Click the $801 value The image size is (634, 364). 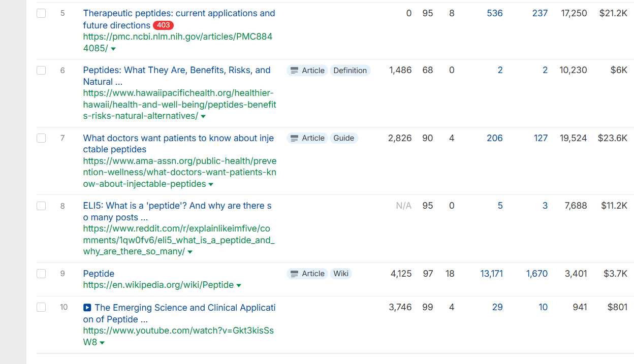point(617,307)
